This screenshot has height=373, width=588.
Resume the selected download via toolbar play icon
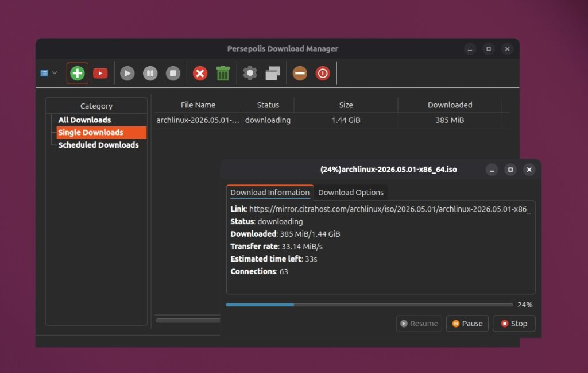coord(127,73)
